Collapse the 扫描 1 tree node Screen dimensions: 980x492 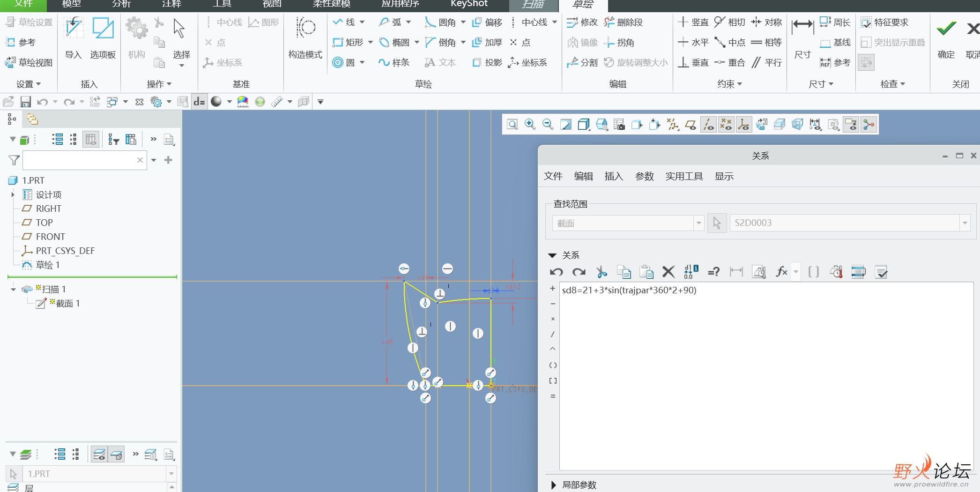pyautogui.click(x=13, y=290)
